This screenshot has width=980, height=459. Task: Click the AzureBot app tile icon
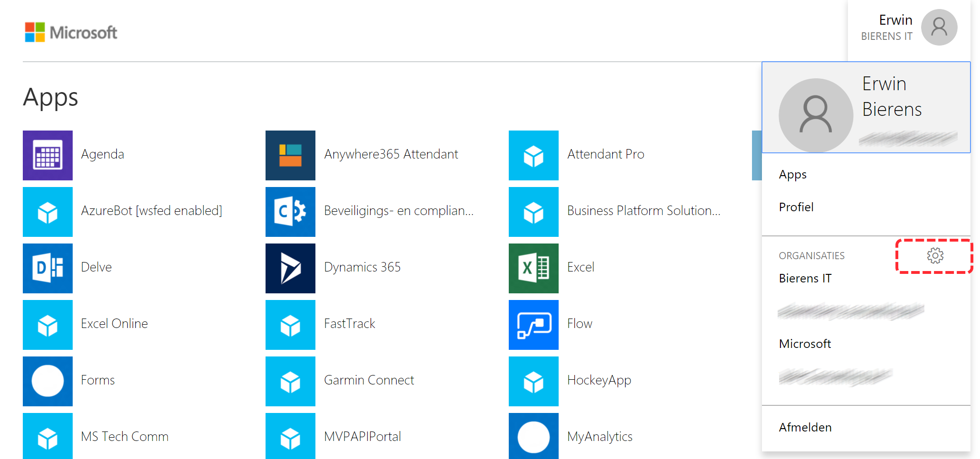click(x=48, y=212)
